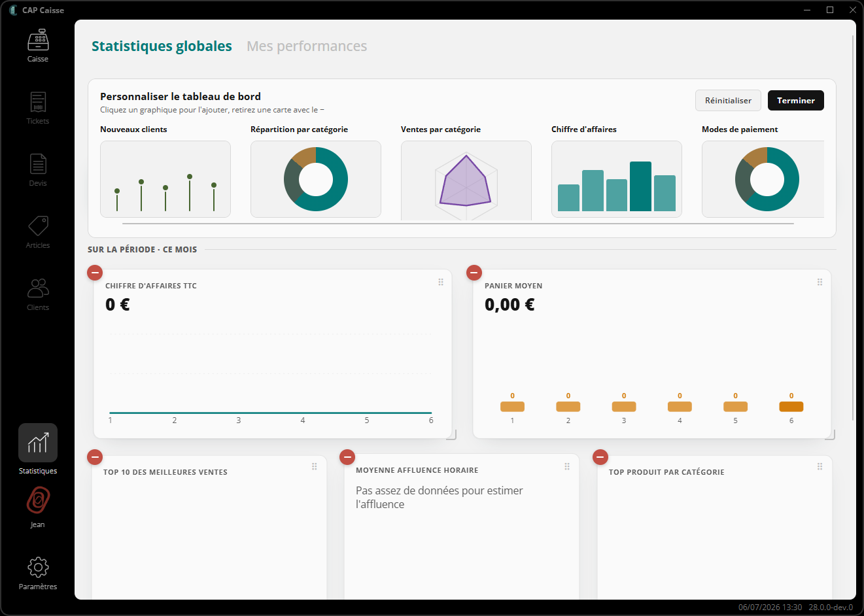Image resolution: width=864 pixels, height=616 pixels.
Task: Finish customizing with the Terminer button
Action: point(796,101)
